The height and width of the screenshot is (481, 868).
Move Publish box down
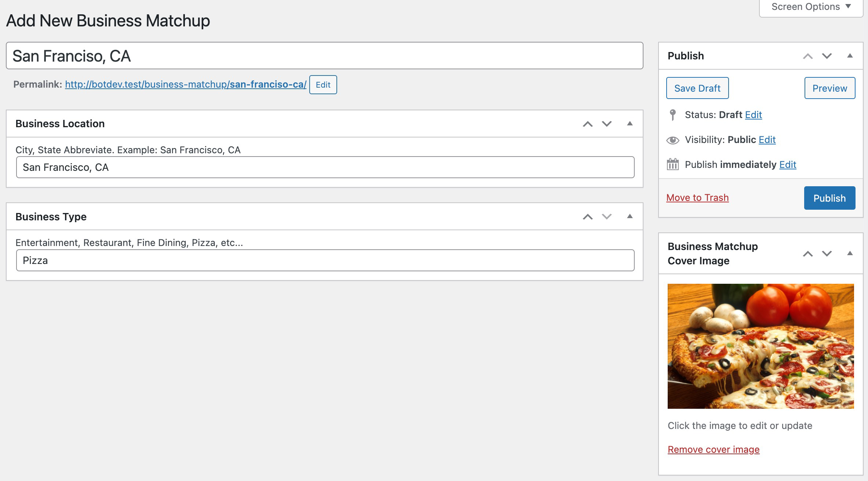tap(827, 56)
